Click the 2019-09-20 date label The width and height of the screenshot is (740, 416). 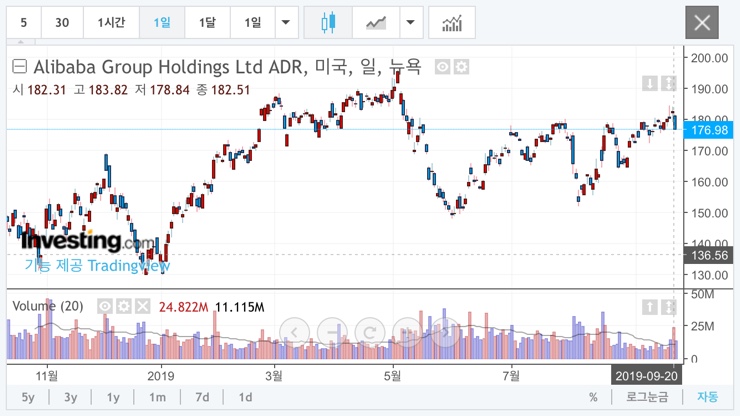point(646,376)
